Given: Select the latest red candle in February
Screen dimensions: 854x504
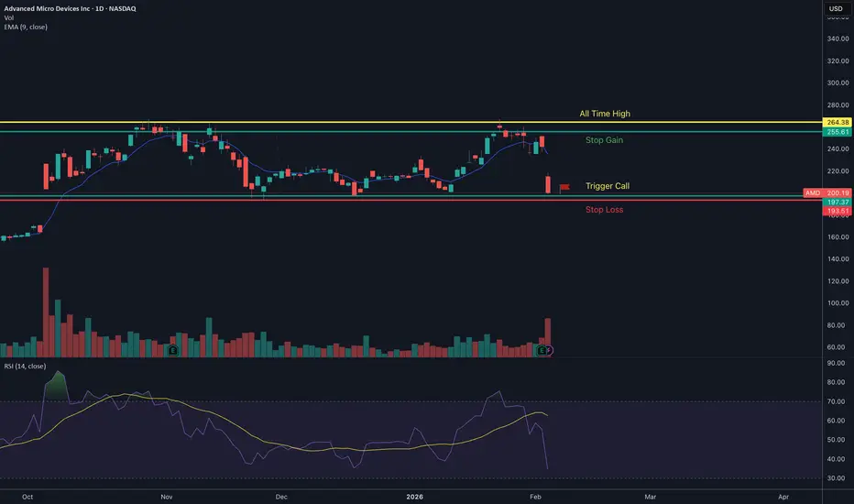Looking at the screenshot, I should (x=548, y=184).
